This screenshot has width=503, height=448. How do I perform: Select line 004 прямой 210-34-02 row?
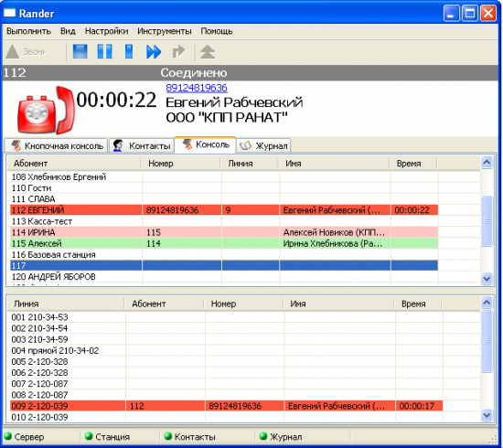[226, 350]
